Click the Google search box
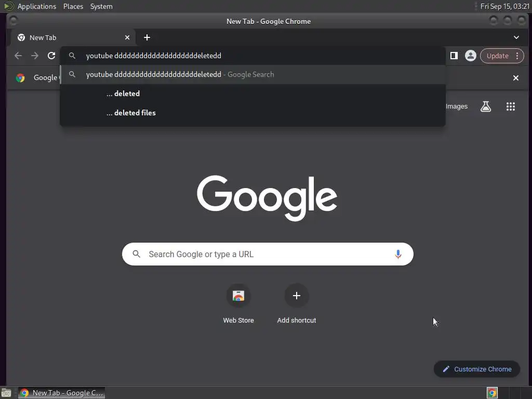 pos(268,254)
